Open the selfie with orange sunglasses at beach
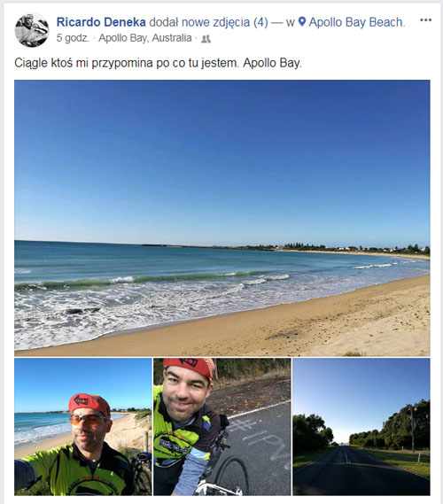Image resolution: width=443 pixels, height=504 pixels. tap(83, 427)
